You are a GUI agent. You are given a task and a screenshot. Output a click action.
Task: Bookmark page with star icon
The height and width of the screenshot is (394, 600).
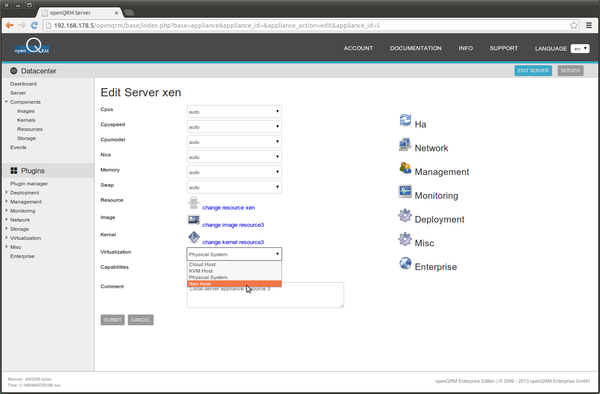click(574, 25)
